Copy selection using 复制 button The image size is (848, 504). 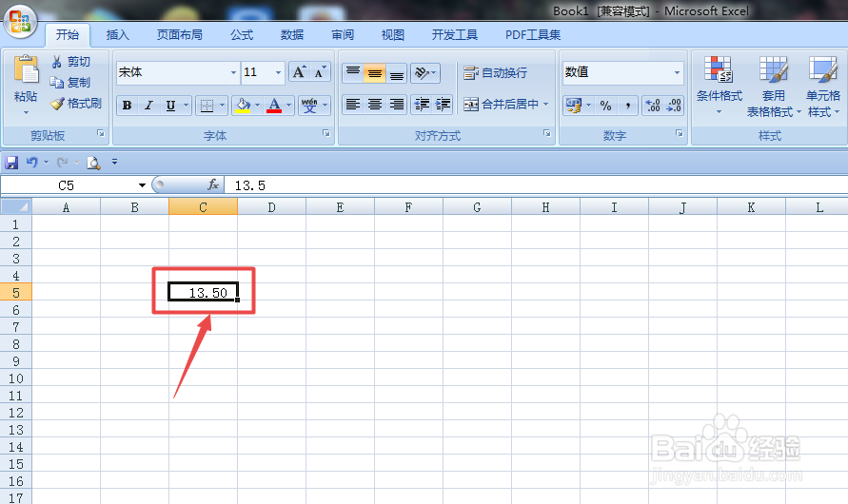70,82
